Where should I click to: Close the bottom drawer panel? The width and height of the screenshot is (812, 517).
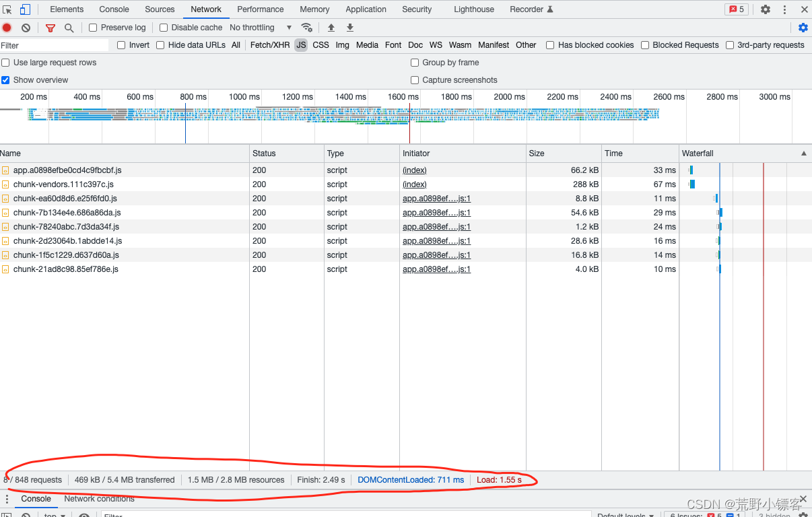click(803, 499)
